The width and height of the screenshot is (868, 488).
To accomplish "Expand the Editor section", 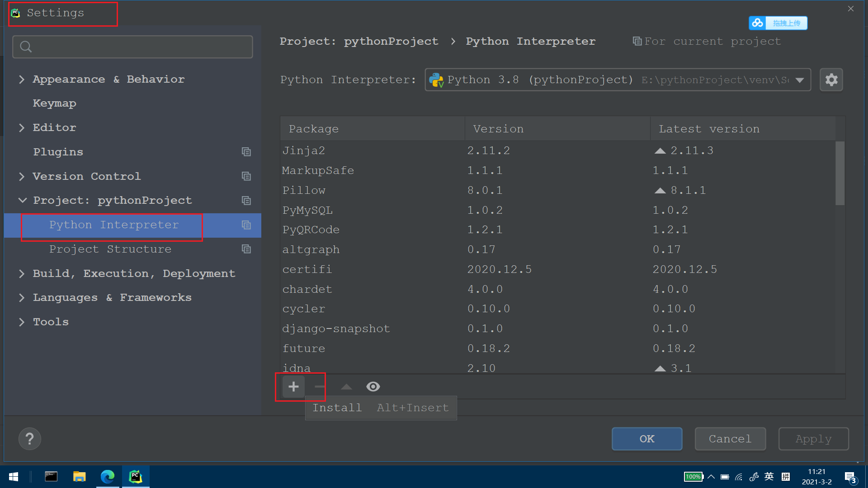I will click(x=22, y=128).
